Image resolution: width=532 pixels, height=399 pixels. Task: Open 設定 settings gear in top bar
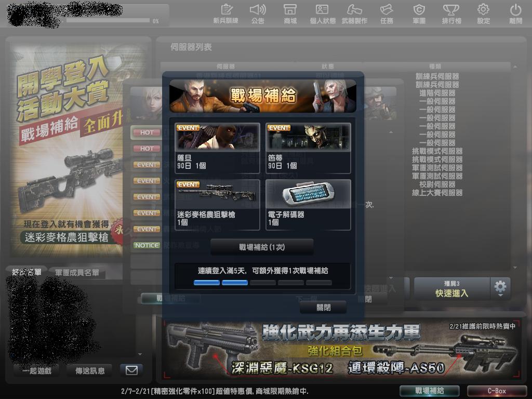483,14
